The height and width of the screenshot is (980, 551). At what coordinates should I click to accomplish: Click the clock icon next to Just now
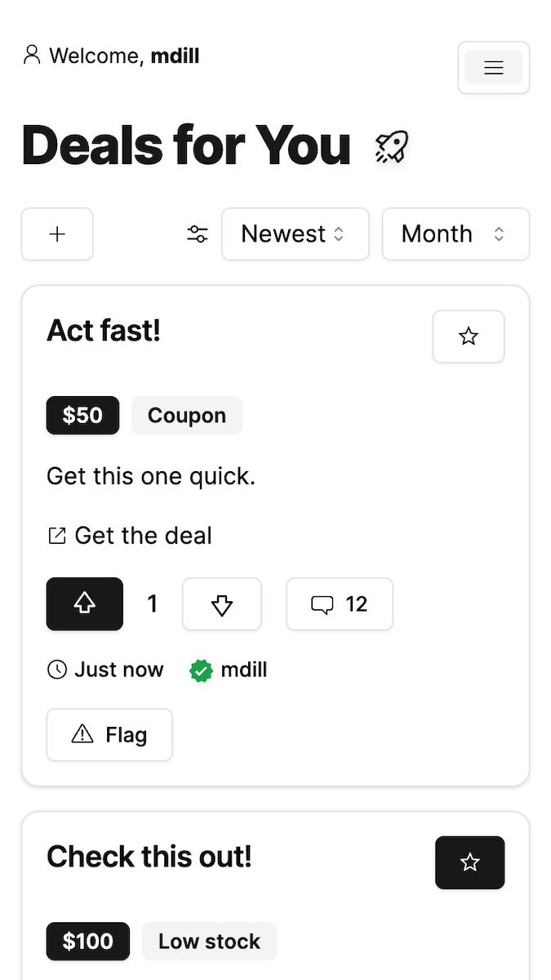(x=57, y=670)
